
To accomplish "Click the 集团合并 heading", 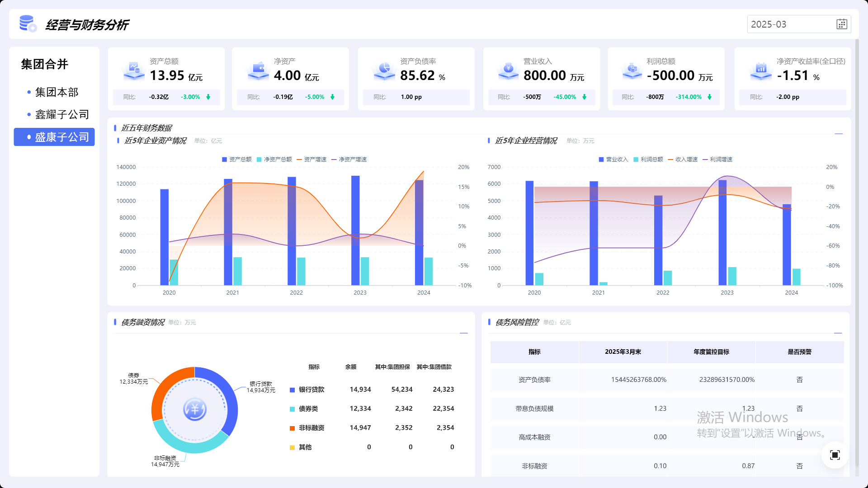I will [44, 64].
